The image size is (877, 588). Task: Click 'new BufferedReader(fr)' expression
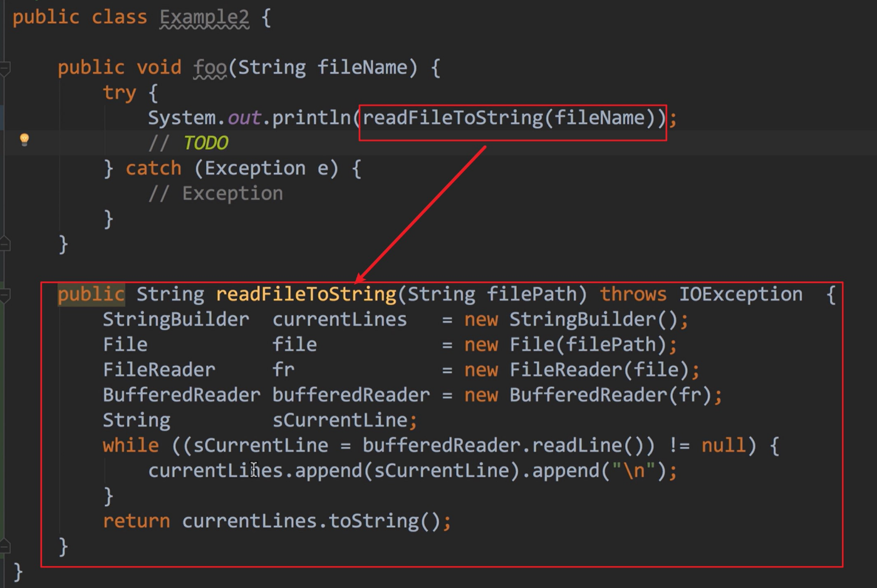click(x=588, y=395)
